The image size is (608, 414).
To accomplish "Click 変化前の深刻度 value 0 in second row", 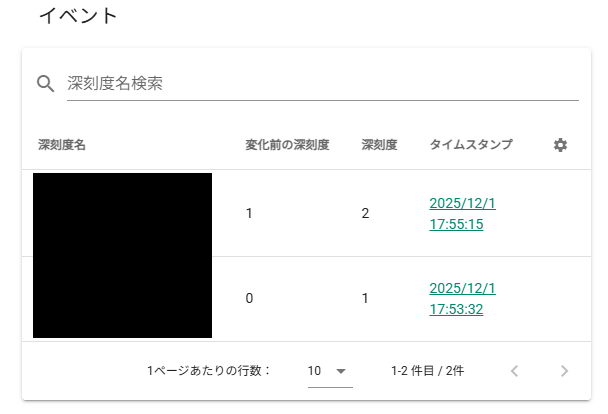I will point(249,298).
